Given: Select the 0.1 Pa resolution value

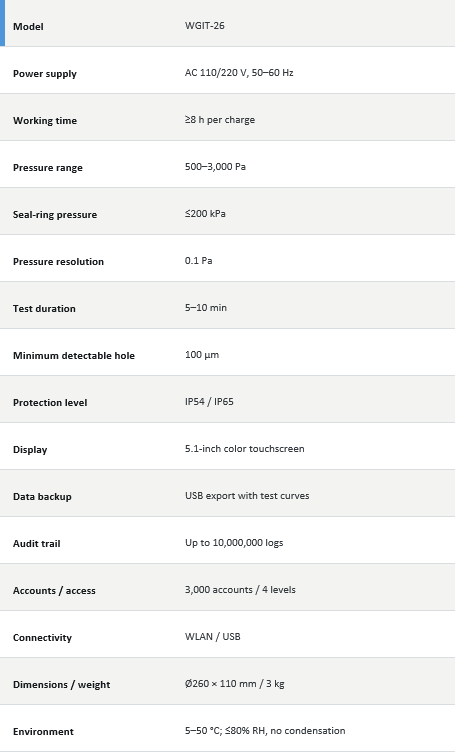Looking at the screenshot, I should tap(198, 261).
